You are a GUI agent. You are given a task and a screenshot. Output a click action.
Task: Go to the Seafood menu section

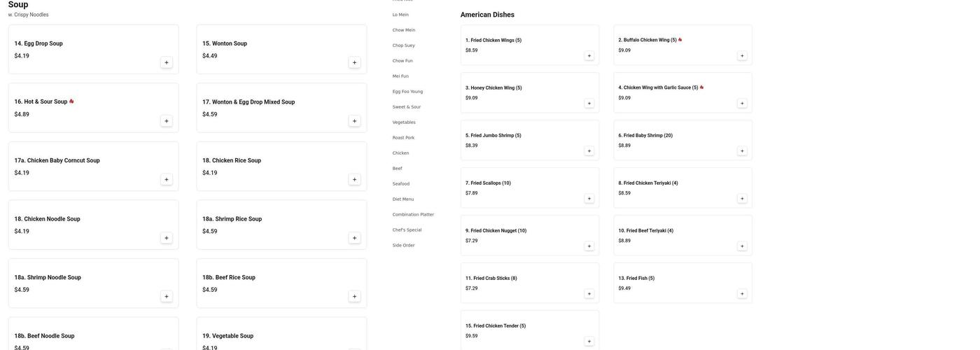[x=401, y=184]
